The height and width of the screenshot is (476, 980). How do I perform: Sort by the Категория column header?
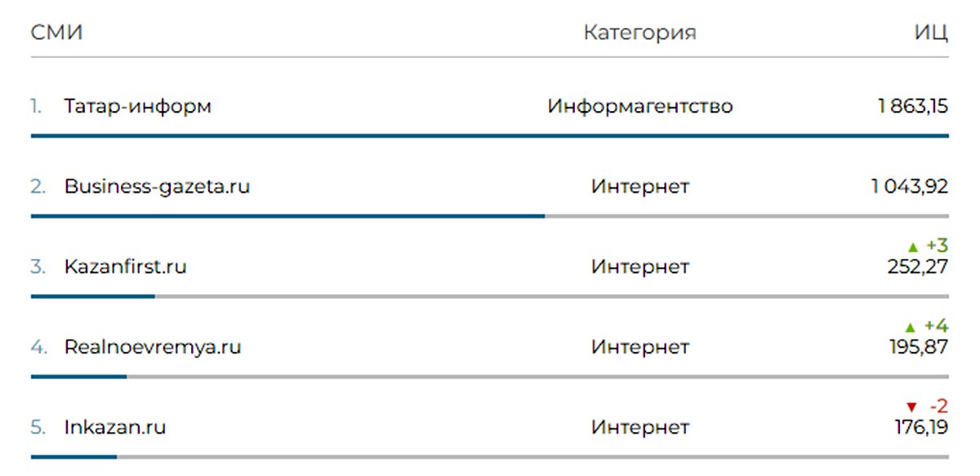(639, 33)
